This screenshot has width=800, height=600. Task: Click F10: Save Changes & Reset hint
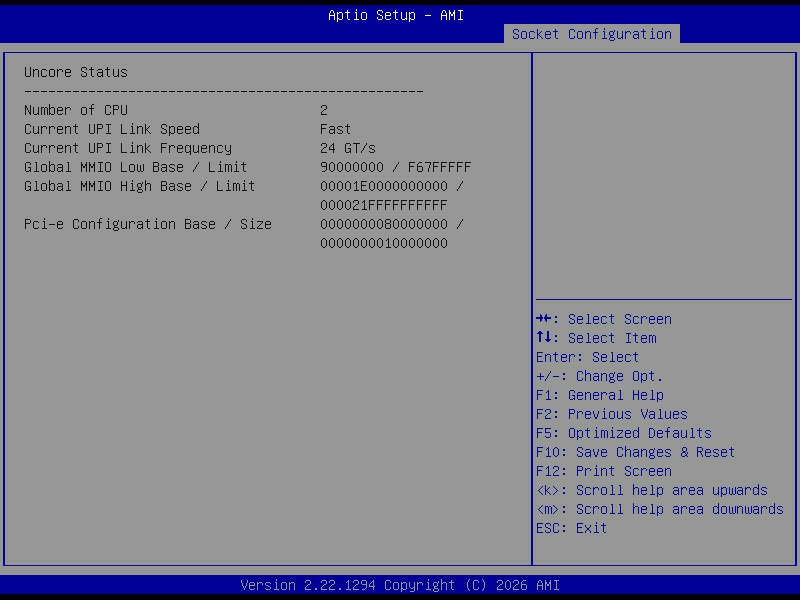[635, 453]
